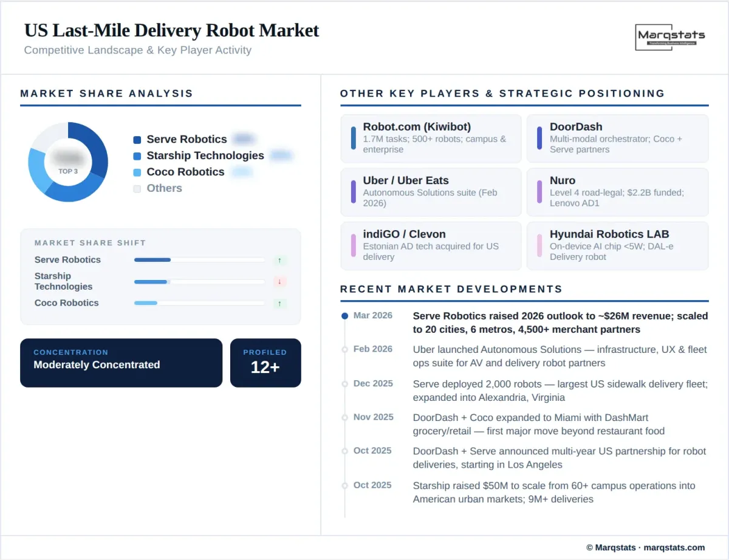Toggle the Coco Robotics legend square
The image size is (729, 560).
pyautogui.click(x=137, y=172)
